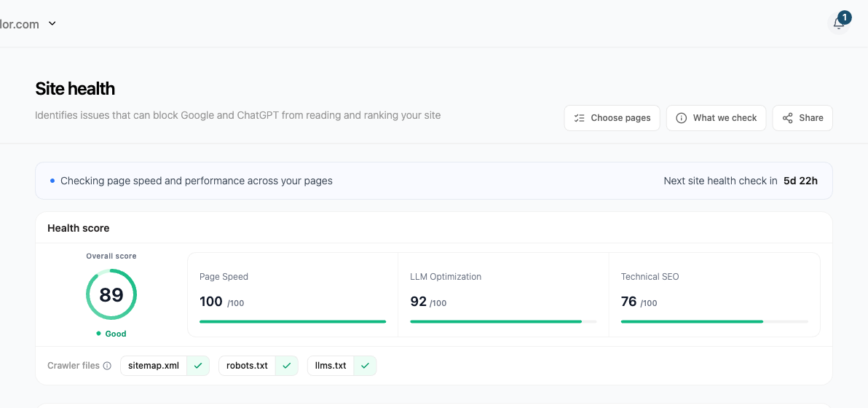Select the sitemap.xml crawler file label
Image resolution: width=868 pixels, height=408 pixels.
pos(154,366)
